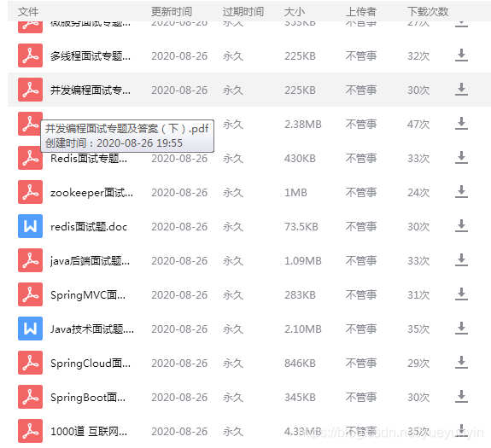
Task: Download the java后端面试题 file
Action: click(x=461, y=260)
